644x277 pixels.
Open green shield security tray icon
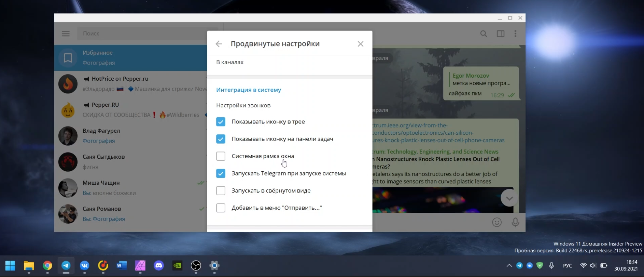point(540,265)
